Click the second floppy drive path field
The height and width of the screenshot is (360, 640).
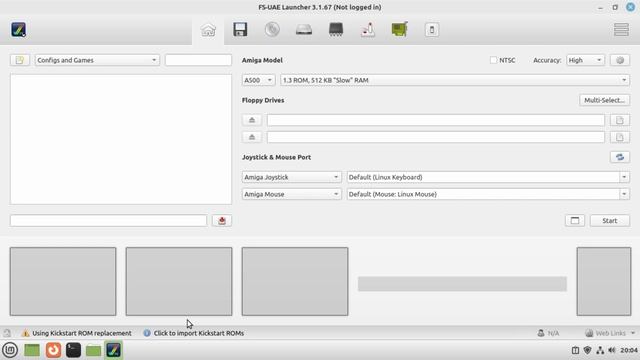[436, 137]
